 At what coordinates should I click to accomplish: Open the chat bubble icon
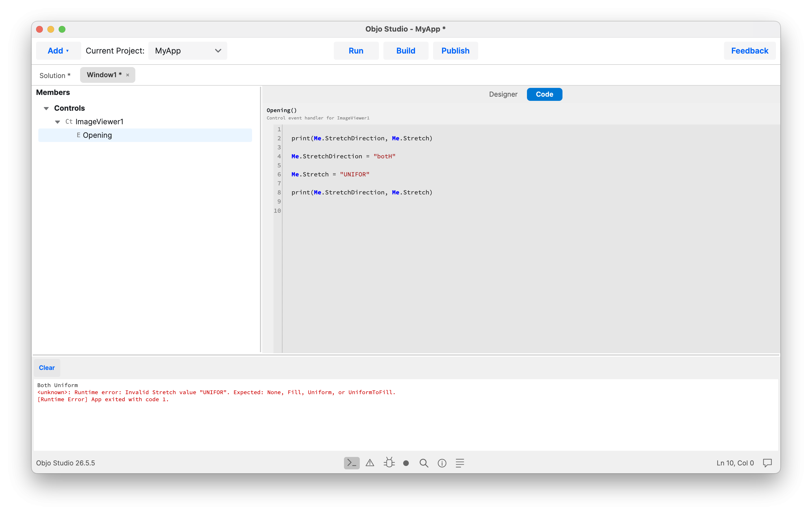click(x=767, y=463)
